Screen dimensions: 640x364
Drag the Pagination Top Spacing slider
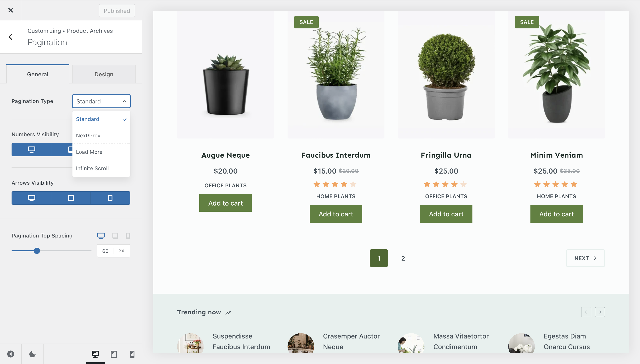tap(37, 251)
